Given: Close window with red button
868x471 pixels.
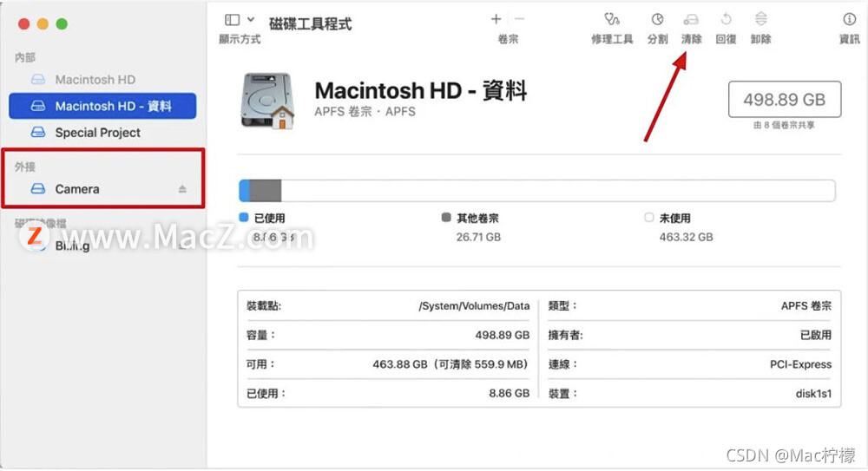Looking at the screenshot, I should [23, 23].
